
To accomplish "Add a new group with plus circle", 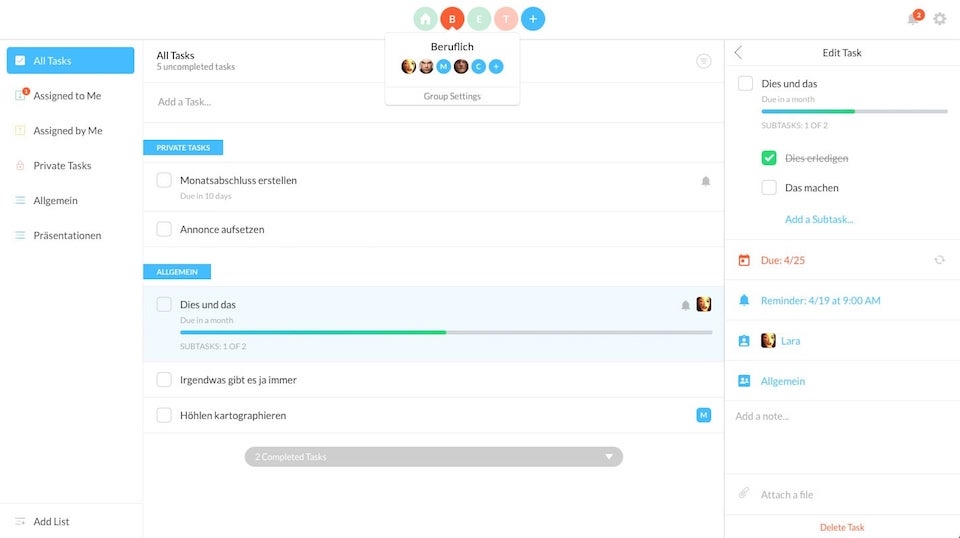I will click(x=533, y=19).
